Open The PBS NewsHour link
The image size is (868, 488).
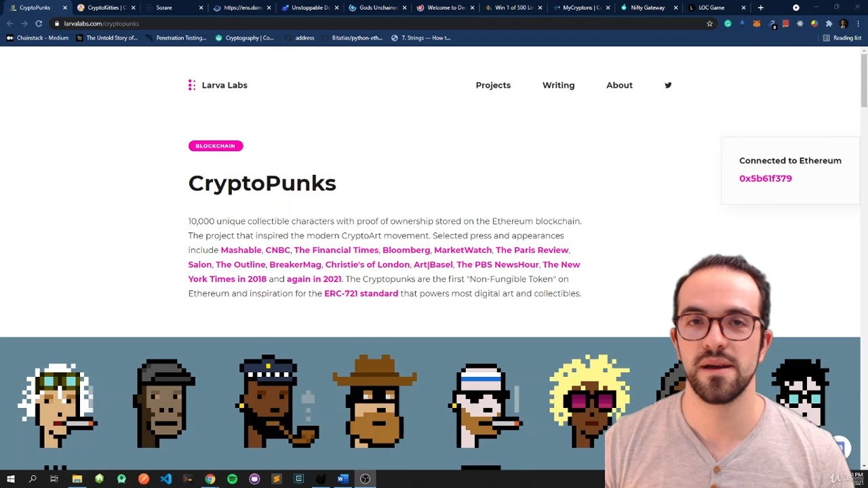(x=497, y=264)
